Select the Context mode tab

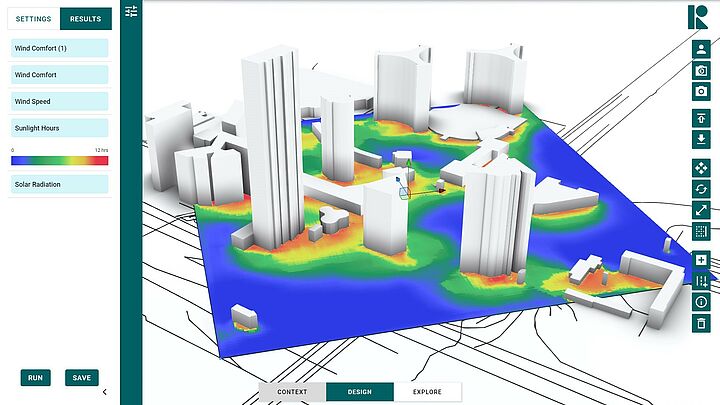[x=292, y=392]
